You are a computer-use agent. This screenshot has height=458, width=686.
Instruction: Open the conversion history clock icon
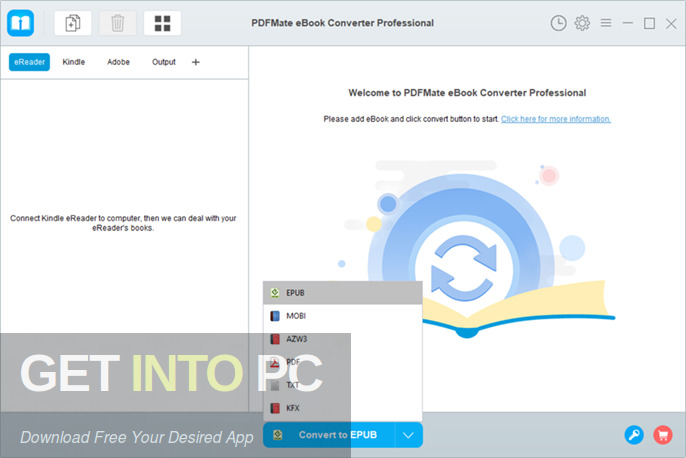(x=558, y=23)
